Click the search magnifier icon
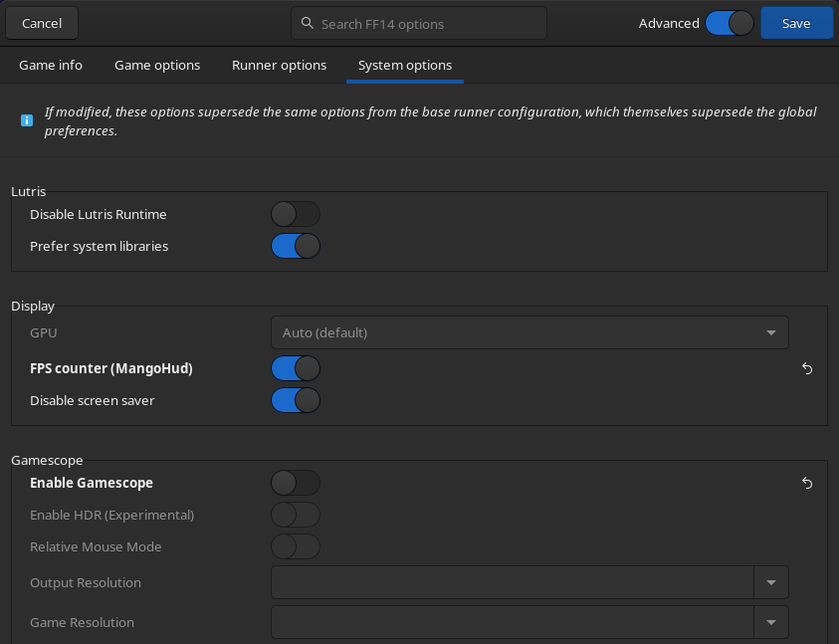 pyautogui.click(x=308, y=24)
